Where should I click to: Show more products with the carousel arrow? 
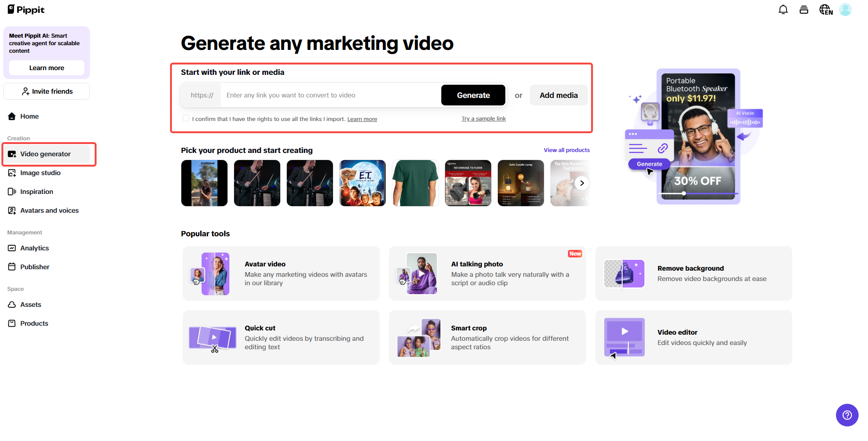(x=582, y=183)
